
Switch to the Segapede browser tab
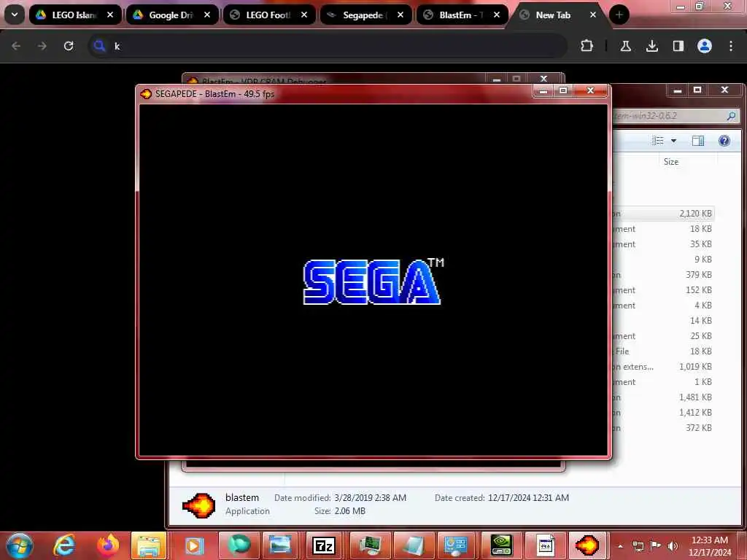(365, 15)
